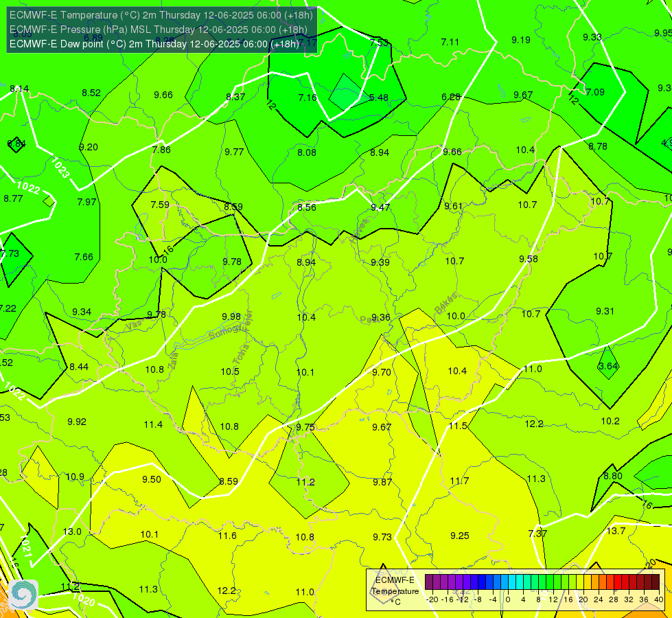Click the 9.58 temperature value
The width and height of the screenshot is (672, 618).
click(x=529, y=259)
